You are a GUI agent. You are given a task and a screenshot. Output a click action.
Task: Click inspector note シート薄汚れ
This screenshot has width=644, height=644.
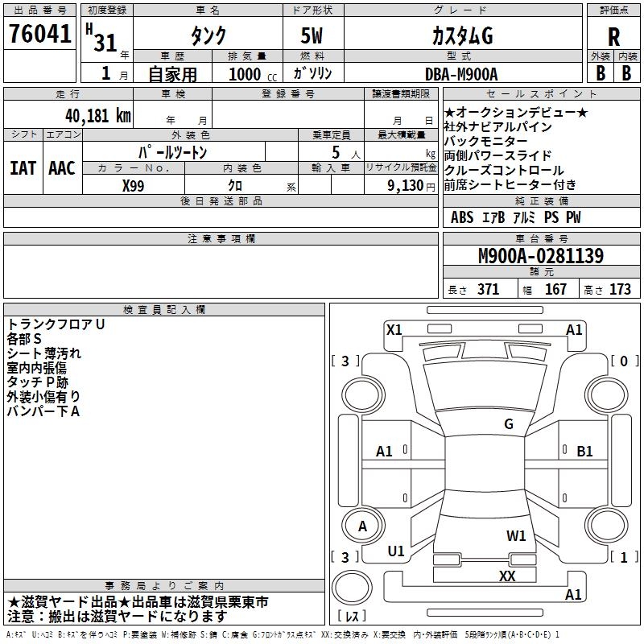[x=44, y=353]
